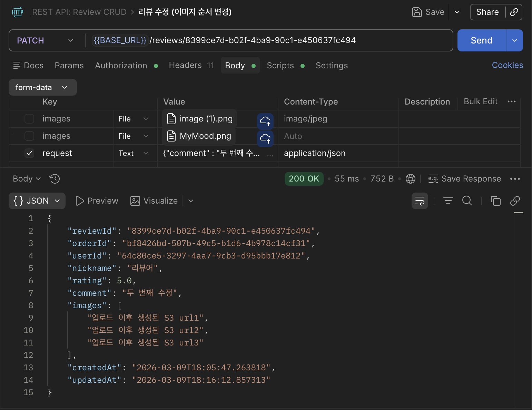Upload image (1).png to cloud
532x410 pixels.
265,121
